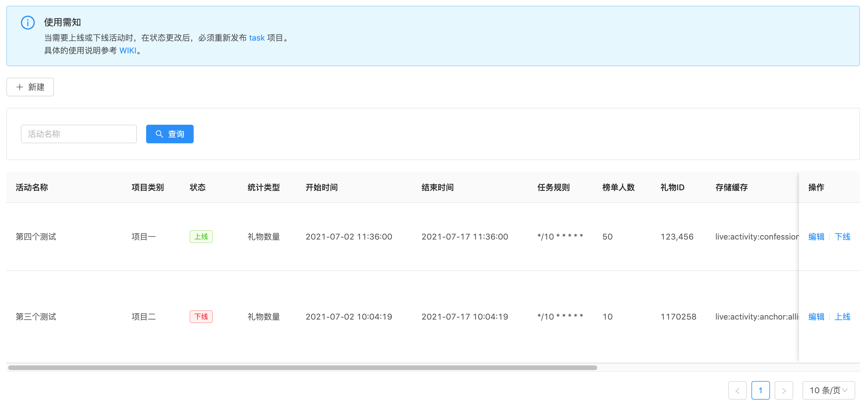The width and height of the screenshot is (868, 406).
Task: Click the live:activity:anchor cache cell
Action: click(757, 317)
